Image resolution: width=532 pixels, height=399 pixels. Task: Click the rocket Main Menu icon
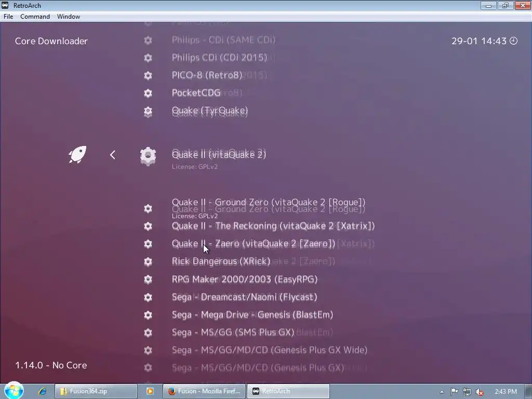pyautogui.click(x=78, y=155)
